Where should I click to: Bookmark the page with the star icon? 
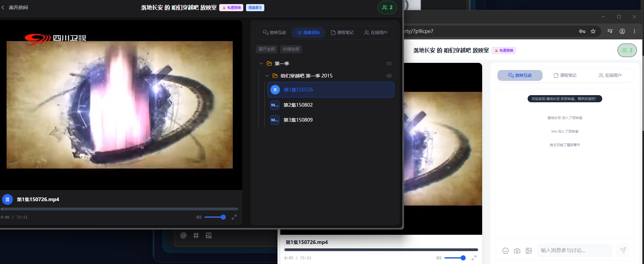tap(593, 31)
